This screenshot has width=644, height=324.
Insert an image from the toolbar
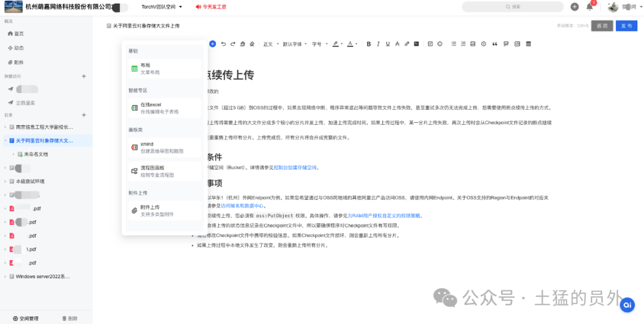tap(473, 44)
